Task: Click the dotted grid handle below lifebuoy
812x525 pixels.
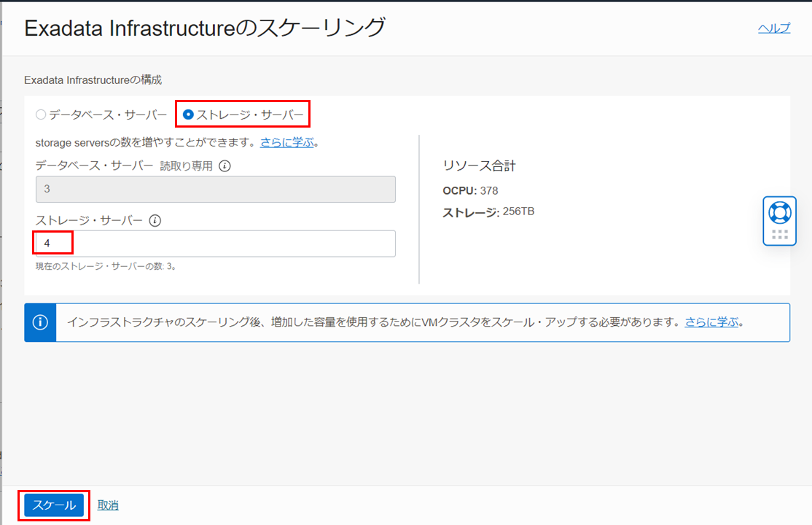Action: (x=779, y=235)
